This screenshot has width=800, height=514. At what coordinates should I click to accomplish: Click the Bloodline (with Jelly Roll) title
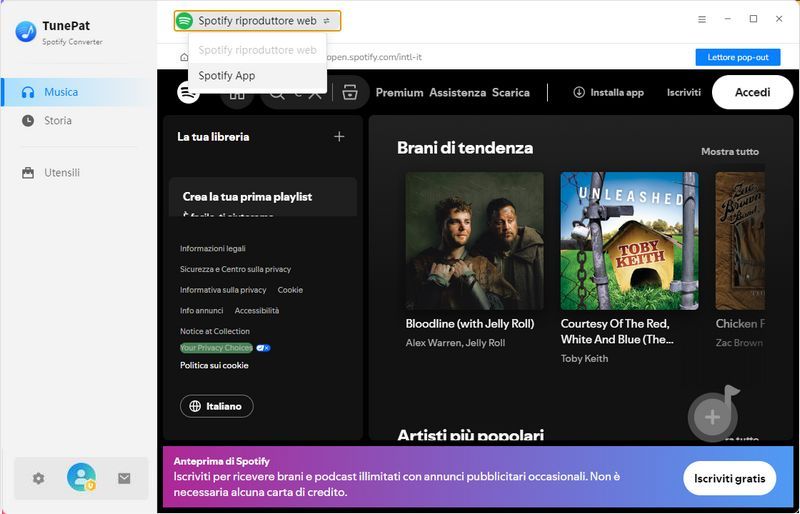470,324
